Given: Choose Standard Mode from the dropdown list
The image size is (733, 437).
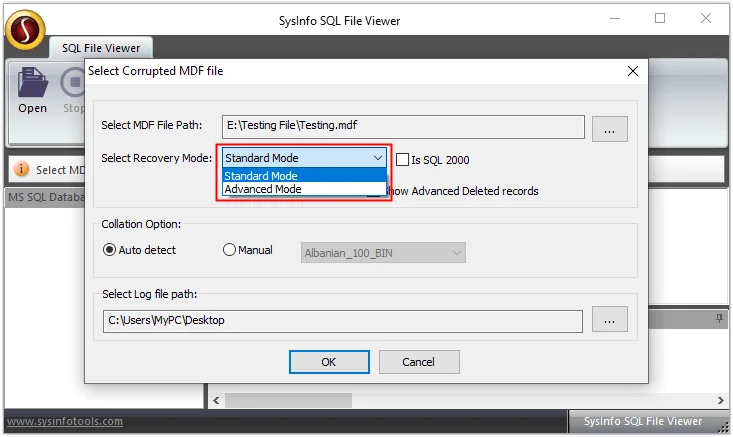Looking at the screenshot, I should point(304,176).
